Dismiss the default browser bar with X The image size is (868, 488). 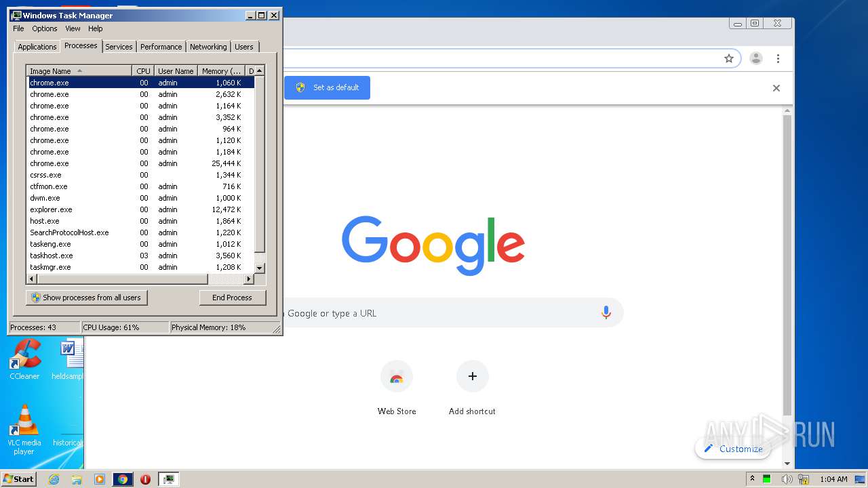click(x=776, y=88)
